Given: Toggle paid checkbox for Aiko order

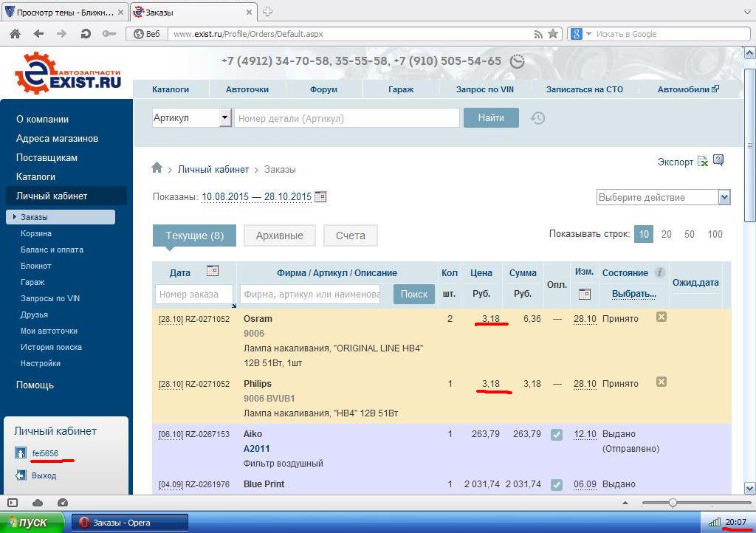Looking at the screenshot, I should point(557,435).
